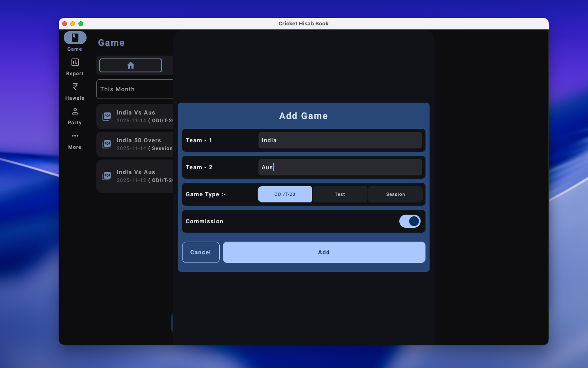The height and width of the screenshot is (368, 588).
Task: Open the More menu dots
Action: 75,136
